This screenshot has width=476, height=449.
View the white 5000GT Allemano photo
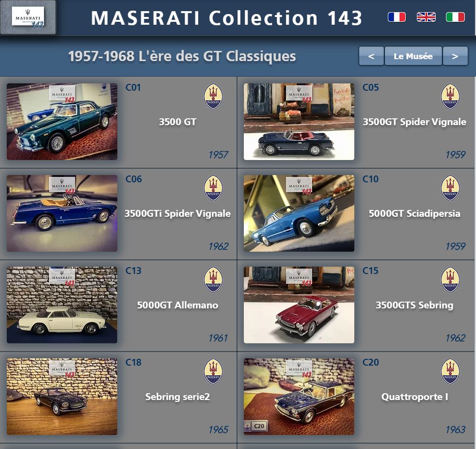(x=62, y=305)
